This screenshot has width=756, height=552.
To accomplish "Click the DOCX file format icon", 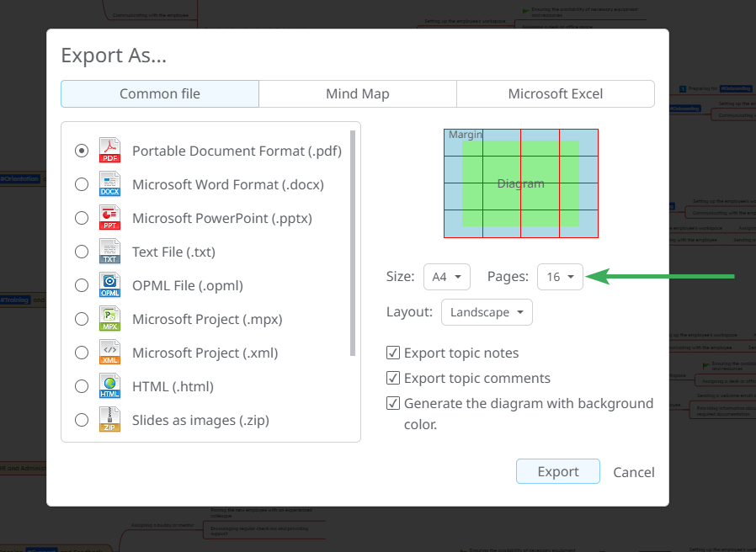I will [x=109, y=184].
